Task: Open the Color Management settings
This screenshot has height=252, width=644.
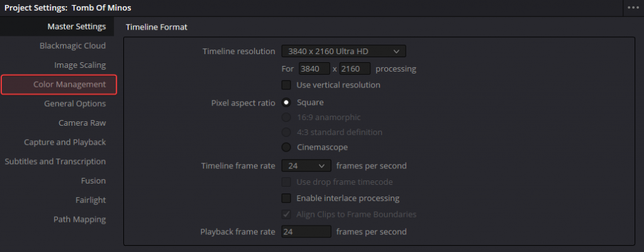Action: pyautogui.click(x=69, y=84)
